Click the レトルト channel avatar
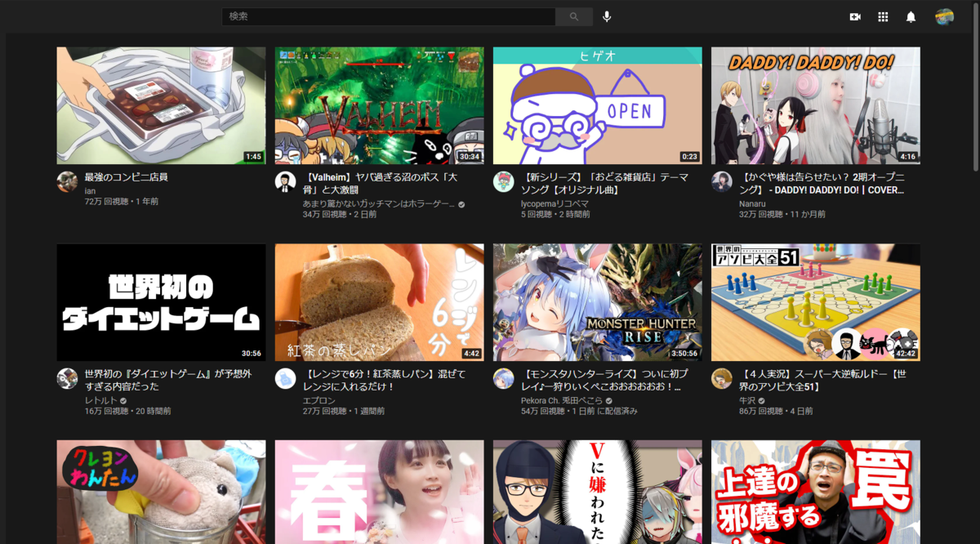This screenshot has width=980, height=544. coord(67,379)
